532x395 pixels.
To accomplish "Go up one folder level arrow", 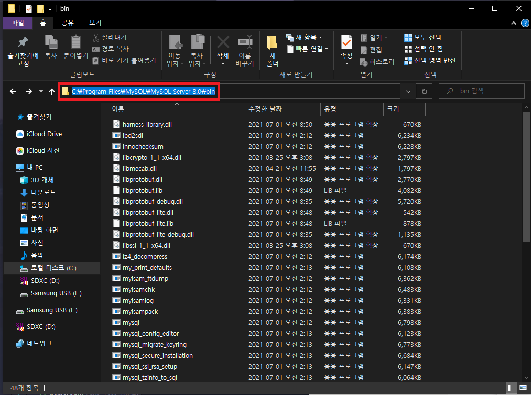I will pyautogui.click(x=52, y=91).
